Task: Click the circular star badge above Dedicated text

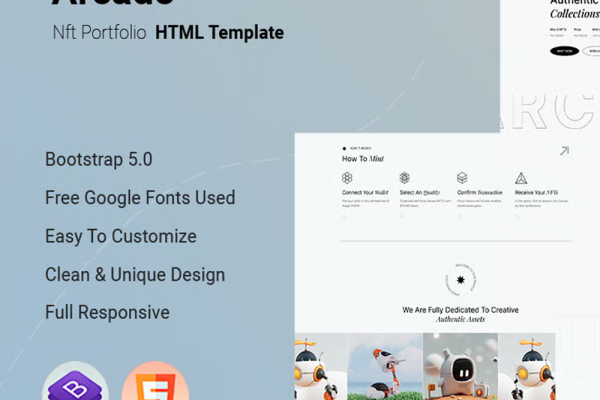Action: (461, 280)
